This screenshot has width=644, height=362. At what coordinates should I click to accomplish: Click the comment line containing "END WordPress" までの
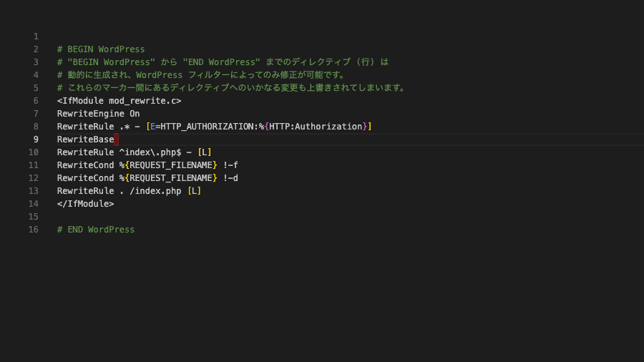click(x=223, y=62)
